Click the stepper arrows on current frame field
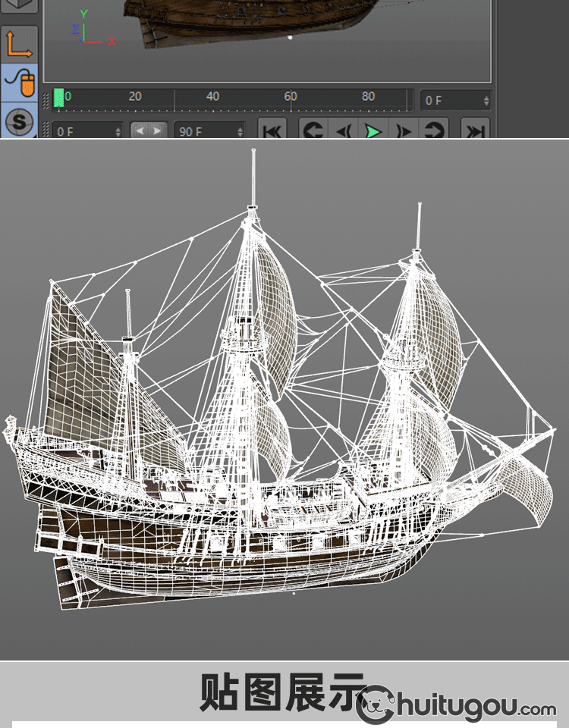Screen dimensions: 569x728 pyautogui.click(x=486, y=100)
